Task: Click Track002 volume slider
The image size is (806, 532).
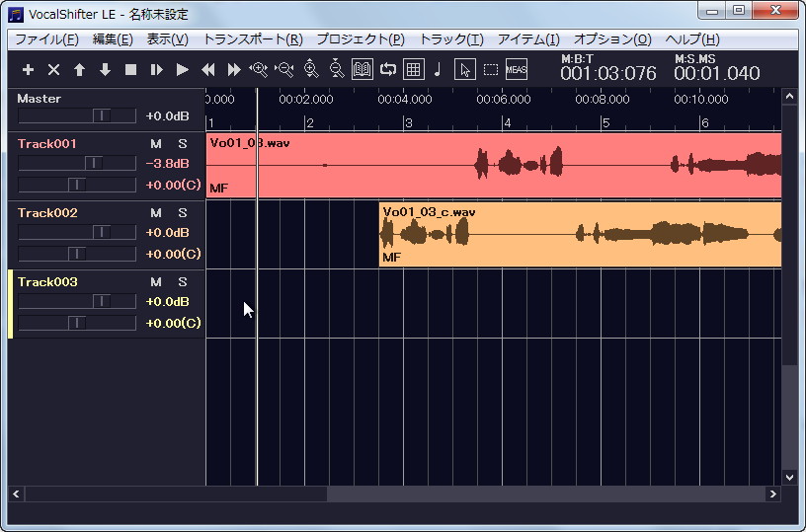Action: [x=77, y=232]
